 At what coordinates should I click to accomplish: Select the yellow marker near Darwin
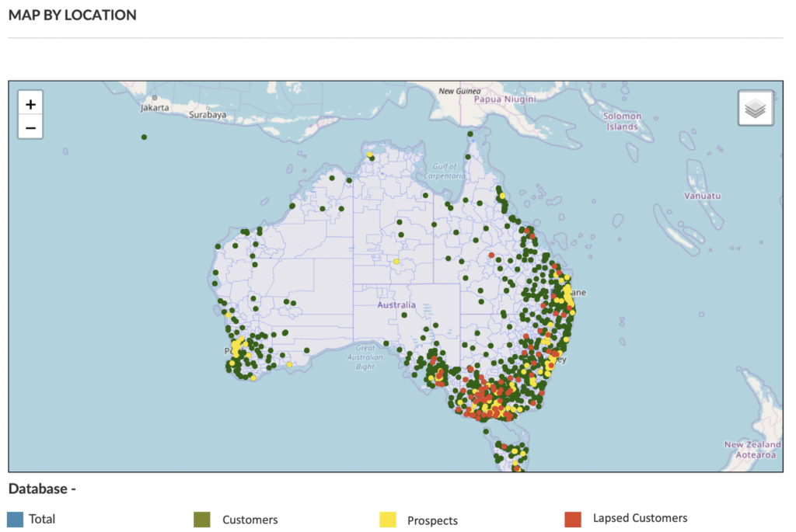tap(370, 155)
